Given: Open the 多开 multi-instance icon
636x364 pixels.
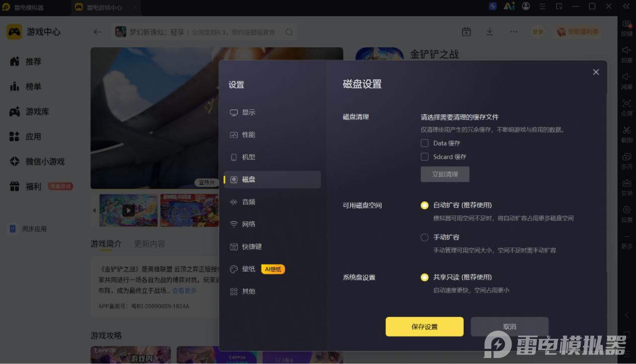Looking at the screenshot, I should click(626, 157).
